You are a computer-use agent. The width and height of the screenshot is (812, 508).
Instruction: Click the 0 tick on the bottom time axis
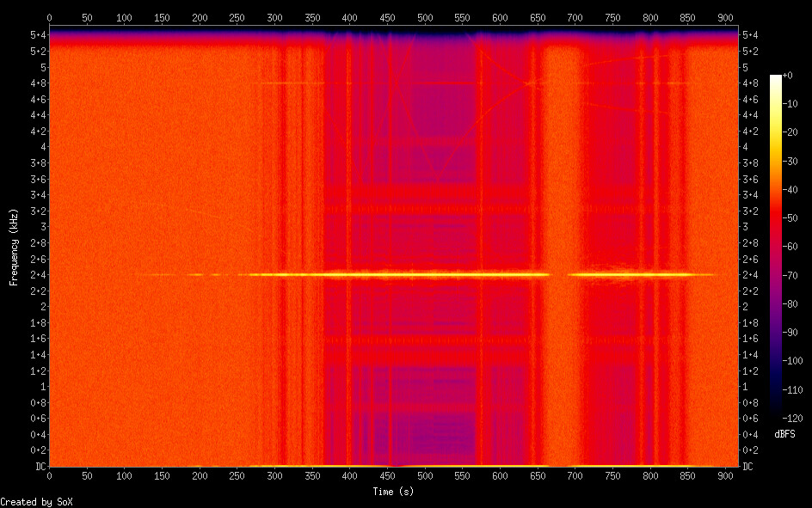(x=49, y=474)
